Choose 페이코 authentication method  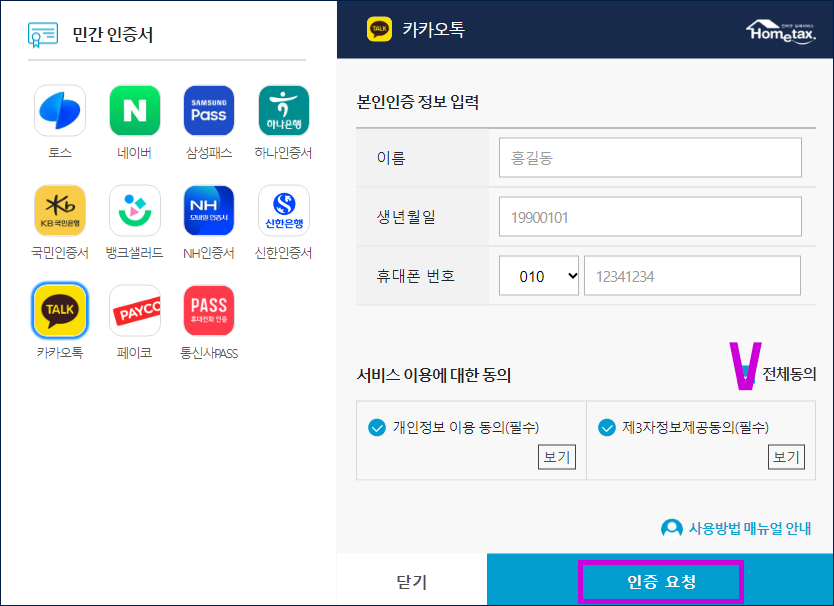pyautogui.click(x=134, y=310)
